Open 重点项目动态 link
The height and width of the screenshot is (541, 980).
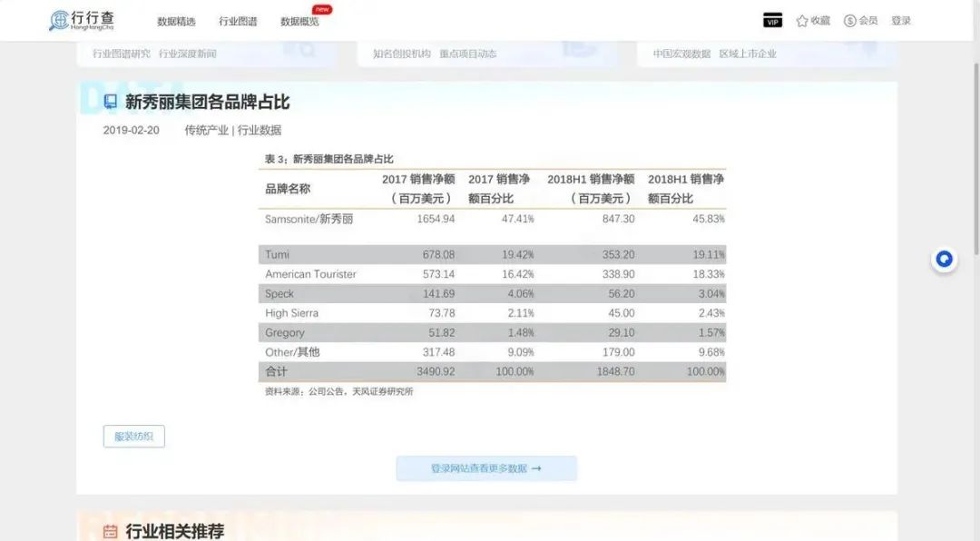(467, 54)
